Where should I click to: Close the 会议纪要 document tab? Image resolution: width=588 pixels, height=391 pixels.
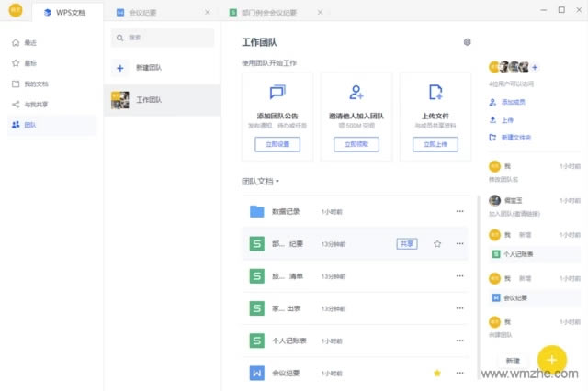tap(208, 12)
